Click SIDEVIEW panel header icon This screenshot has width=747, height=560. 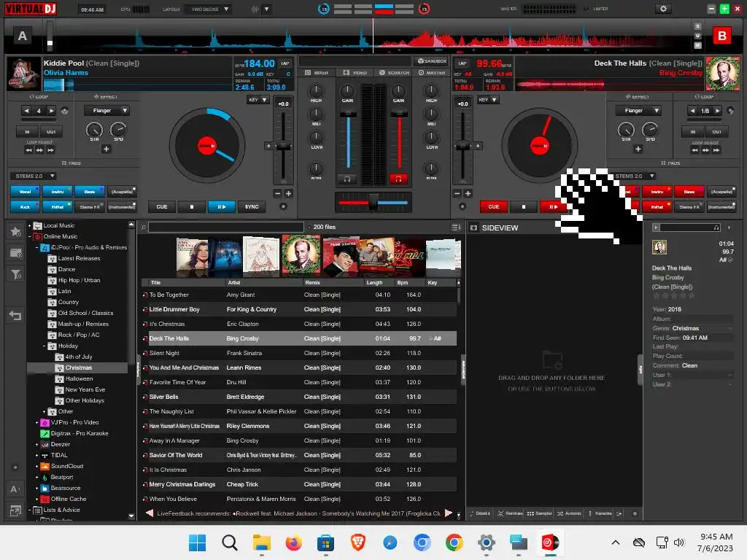(x=473, y=227)
